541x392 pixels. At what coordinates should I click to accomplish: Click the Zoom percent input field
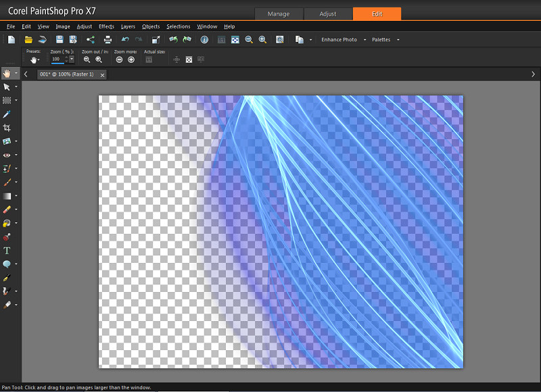tap(57, 59)
